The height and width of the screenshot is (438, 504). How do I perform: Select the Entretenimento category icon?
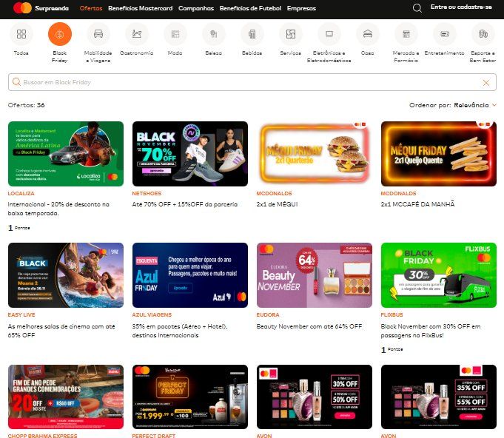coord(445,34)
